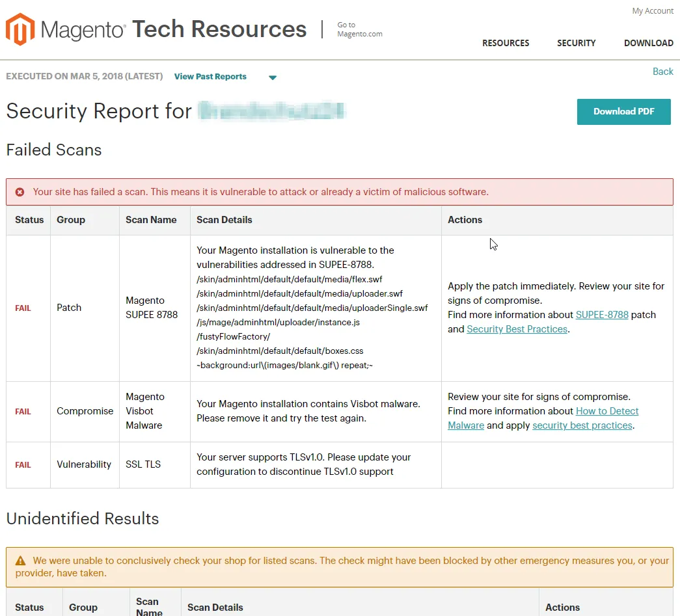Click the red error icon in failure alert

[x=20, y=192]
